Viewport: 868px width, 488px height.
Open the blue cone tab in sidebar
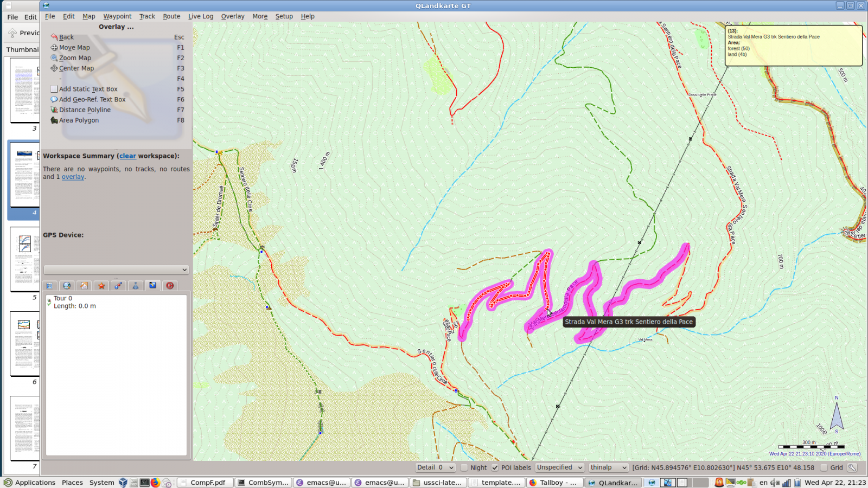point(136,286)
